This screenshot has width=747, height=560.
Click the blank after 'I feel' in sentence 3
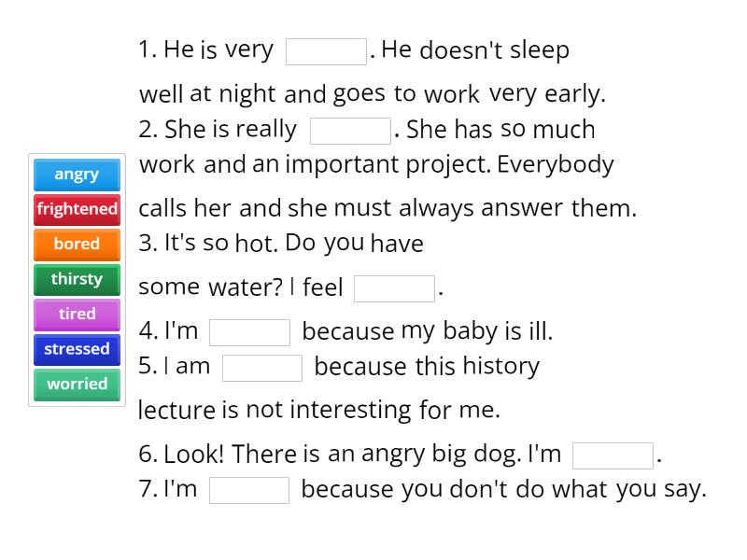click(393, 288)
